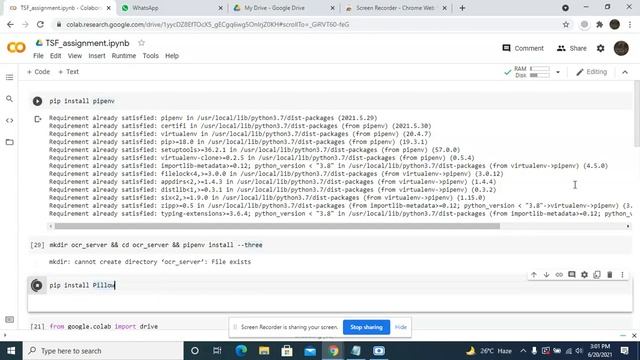Show hidden system tray icons chevron
This screenshot has width=640, height=360.
(523, 351)
